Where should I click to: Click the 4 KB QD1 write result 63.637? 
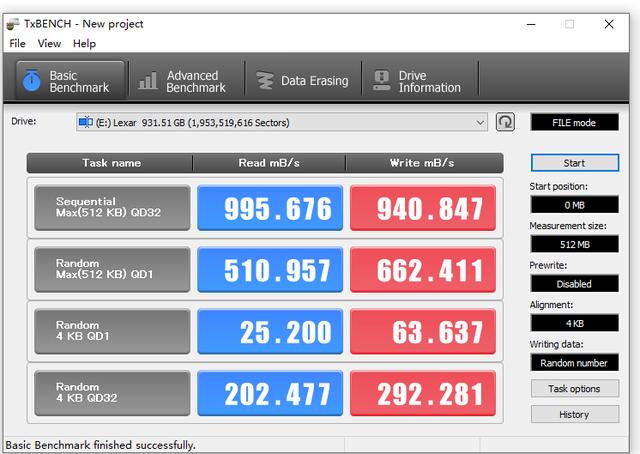point(423,331)
